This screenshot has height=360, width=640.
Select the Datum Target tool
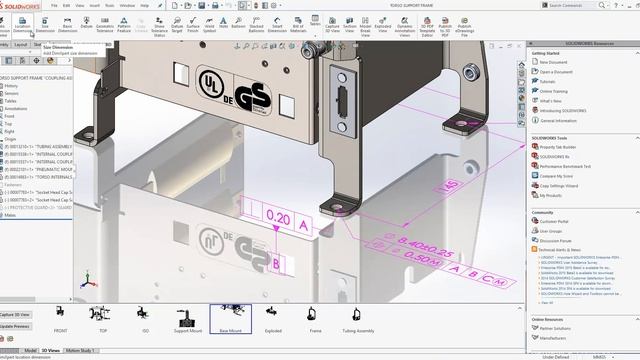[177, 25]
